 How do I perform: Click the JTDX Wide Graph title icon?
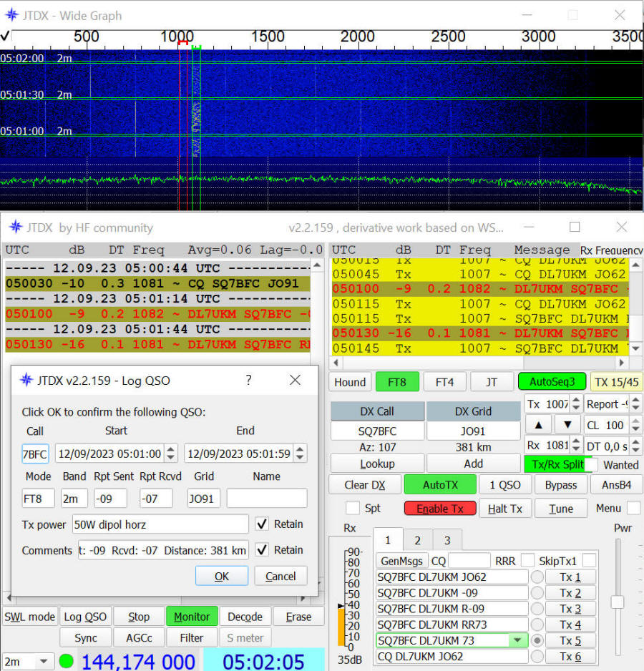[x=12, y=15]
